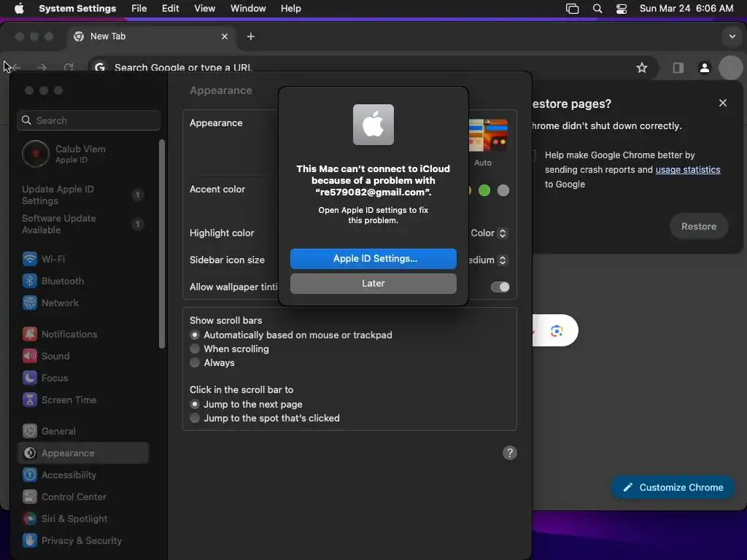Open System Settings menu bar item
The width and height of the screenshot is (747, 560).
point(77,9)
